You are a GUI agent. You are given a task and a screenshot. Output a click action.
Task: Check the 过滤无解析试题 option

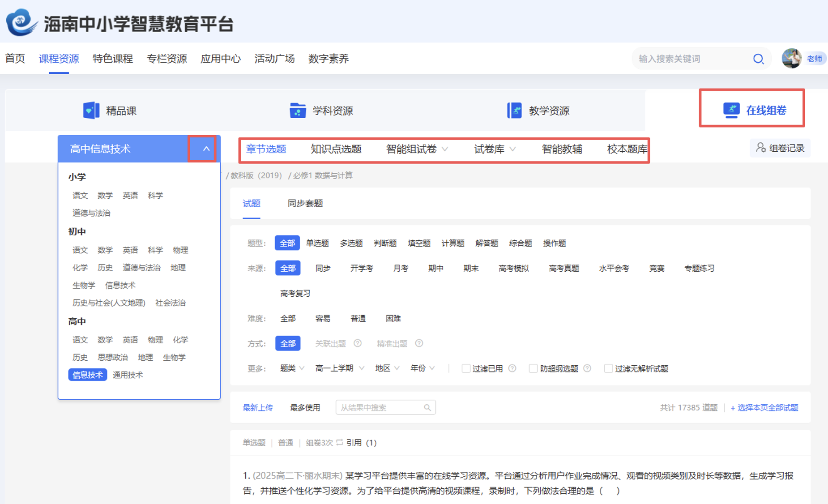[x=608, y=368]
